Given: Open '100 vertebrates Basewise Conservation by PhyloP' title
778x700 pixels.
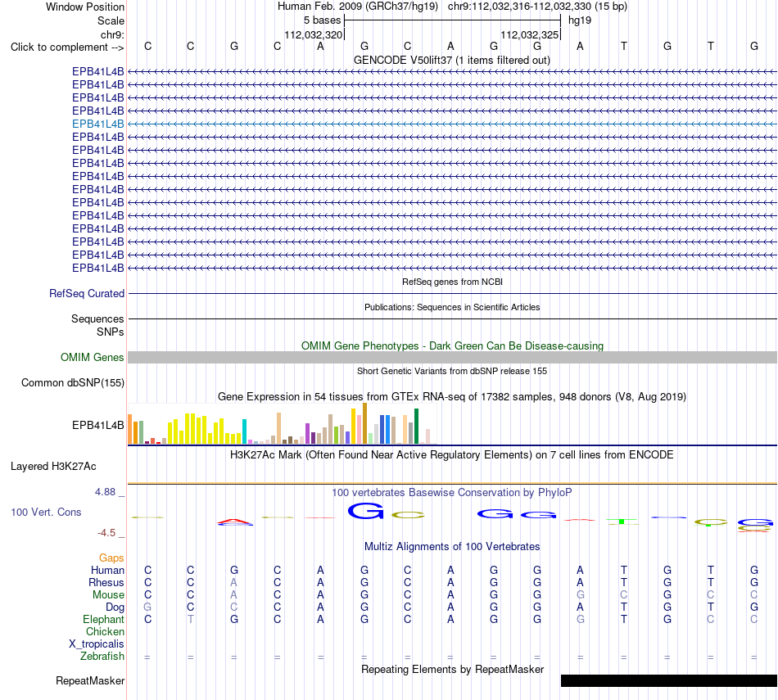Looking at the screenshot, I should 452,492.
